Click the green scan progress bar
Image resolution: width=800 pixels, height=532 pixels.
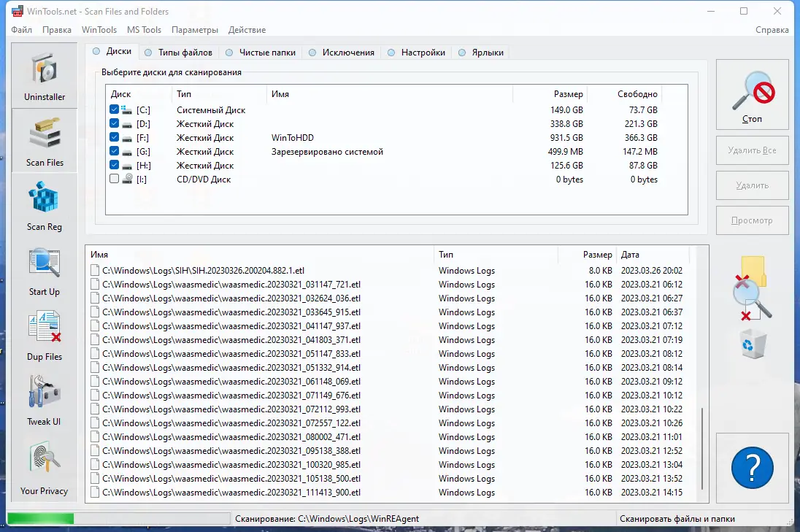pos(41,519)
